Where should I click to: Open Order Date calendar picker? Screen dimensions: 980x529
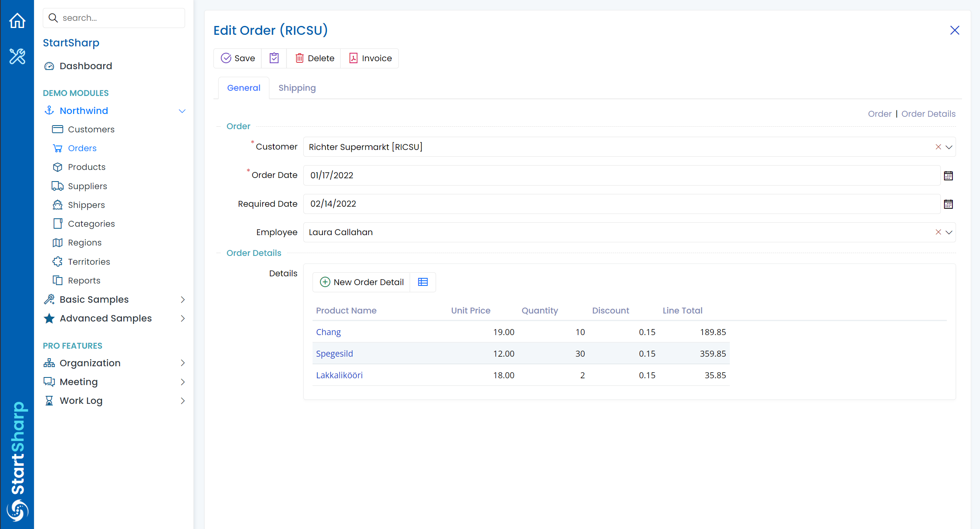pyautogui.click(x=948, y=176)
